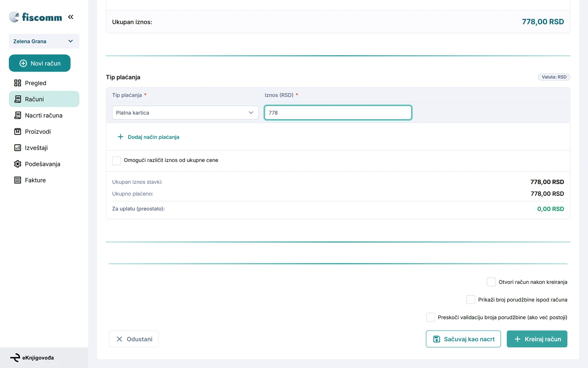Image resolution: width=588 pixels, height=368 pixels.
Task: Click the Fakture invoice icon
Action: [x=18, y=180]
